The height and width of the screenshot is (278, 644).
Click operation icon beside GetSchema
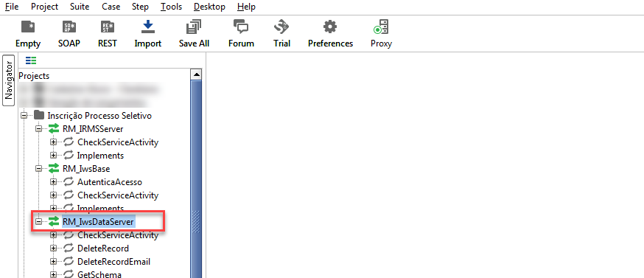click(69, 274)
